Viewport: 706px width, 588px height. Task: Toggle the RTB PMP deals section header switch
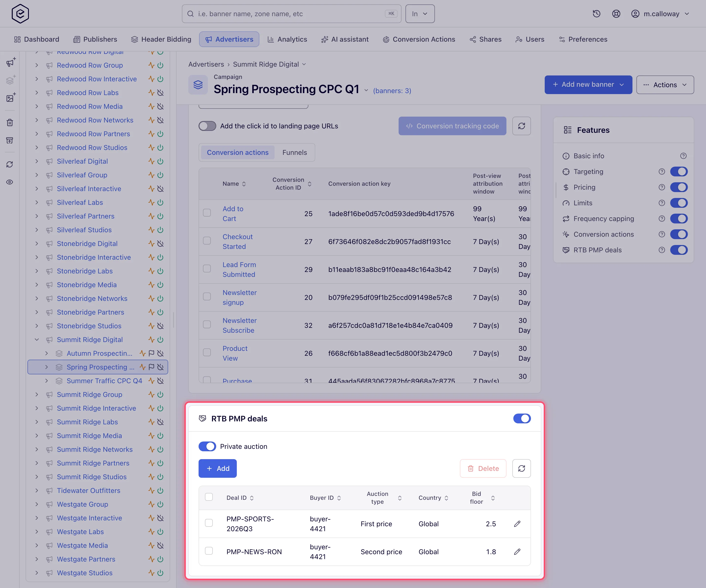coord(522,419)
